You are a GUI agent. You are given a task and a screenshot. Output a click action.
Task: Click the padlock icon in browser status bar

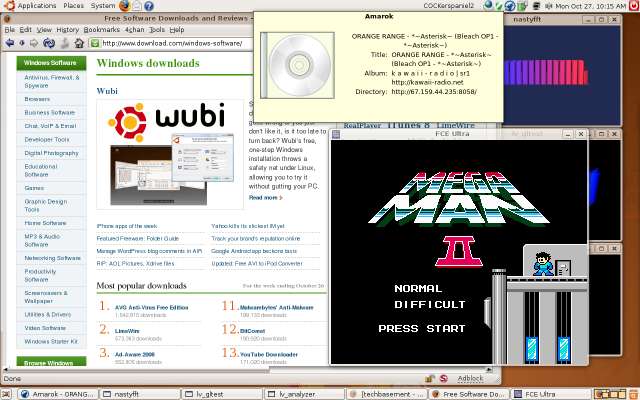click(x=429, y=379)
